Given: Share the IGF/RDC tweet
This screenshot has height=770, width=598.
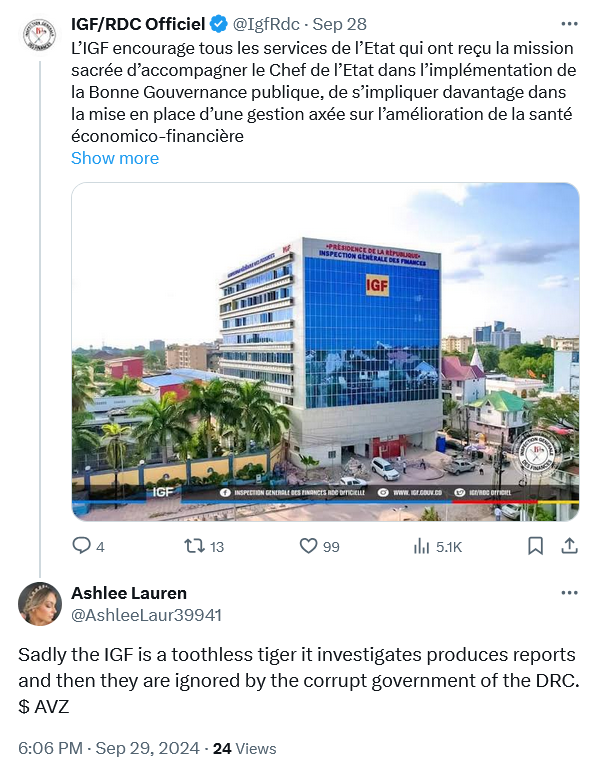Looking at the screenshot, I should [x=569, y=546].
